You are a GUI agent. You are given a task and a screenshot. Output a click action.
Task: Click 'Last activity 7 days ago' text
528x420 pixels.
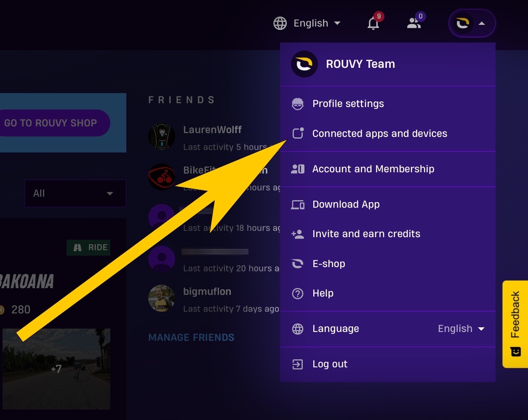231,309
